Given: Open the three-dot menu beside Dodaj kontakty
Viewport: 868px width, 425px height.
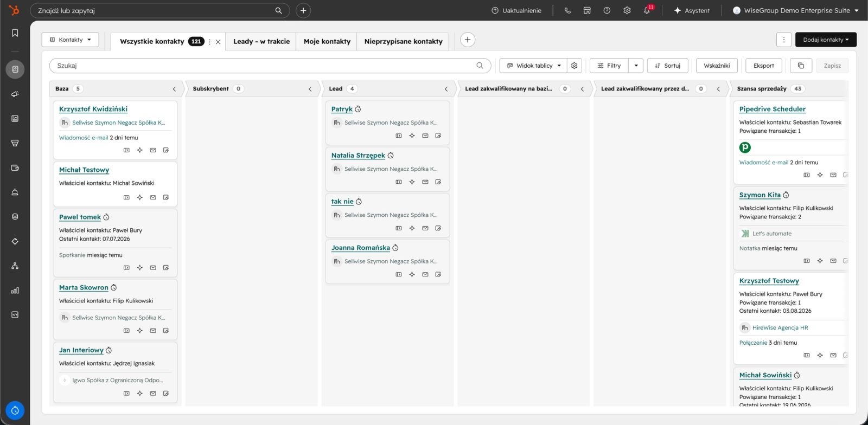Looking at the screenshot, I should (784, 40).
